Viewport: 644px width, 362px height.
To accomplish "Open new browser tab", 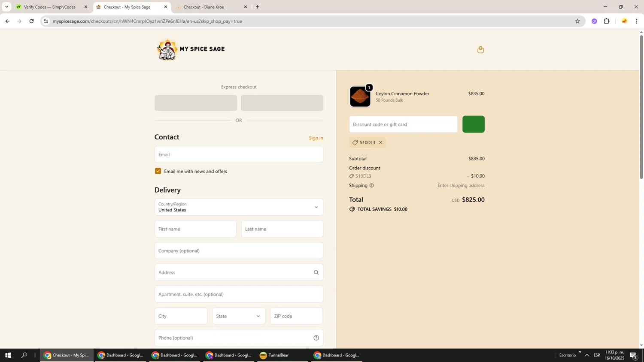I will tap(258, 7).
